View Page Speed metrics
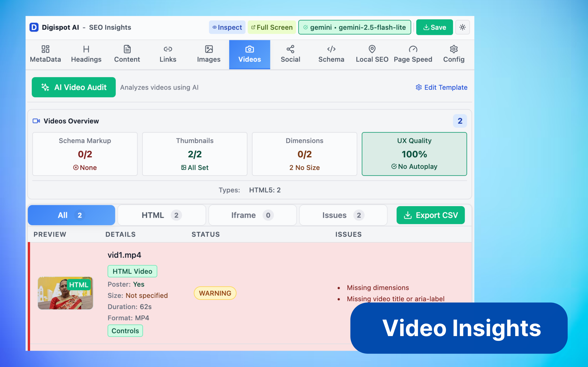 tap(413, 54)
